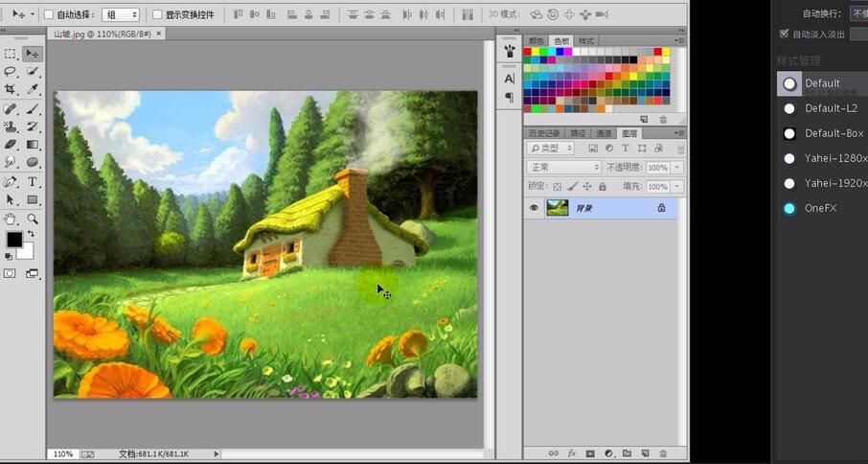
Task: Switch to the 历史记录 tab
Action: point(543,133)
